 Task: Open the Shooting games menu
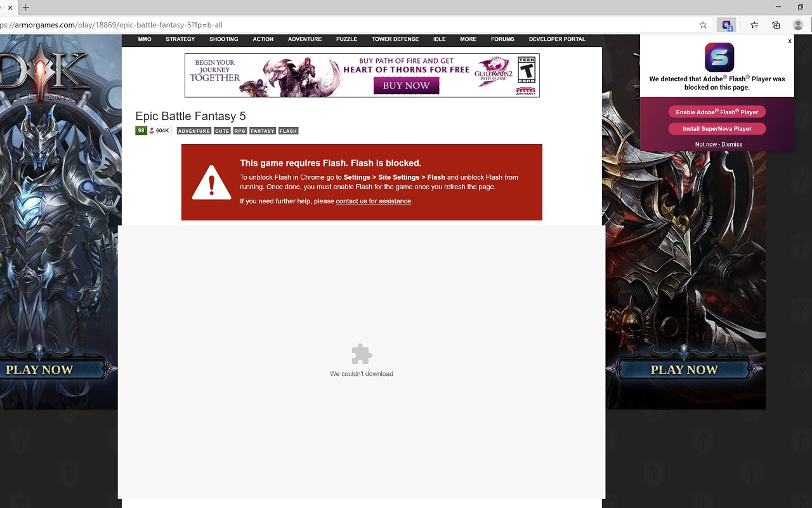click(224, 39)
